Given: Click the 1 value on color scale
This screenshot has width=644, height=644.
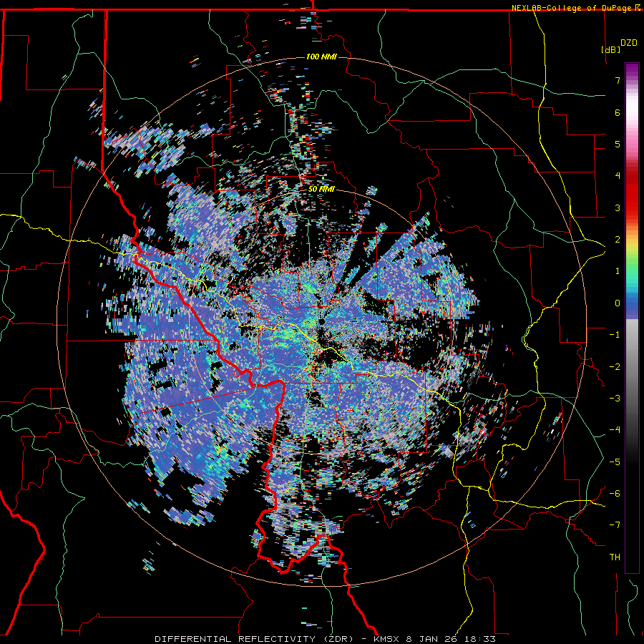Looking at the screenshot, I should pyautogui.click(x=618, y=271).
